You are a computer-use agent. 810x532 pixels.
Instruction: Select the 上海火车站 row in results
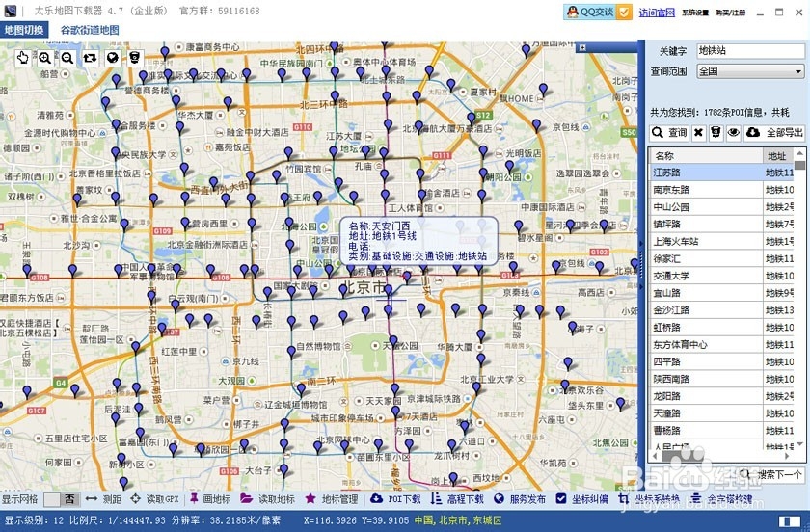(x=721, y=241)
